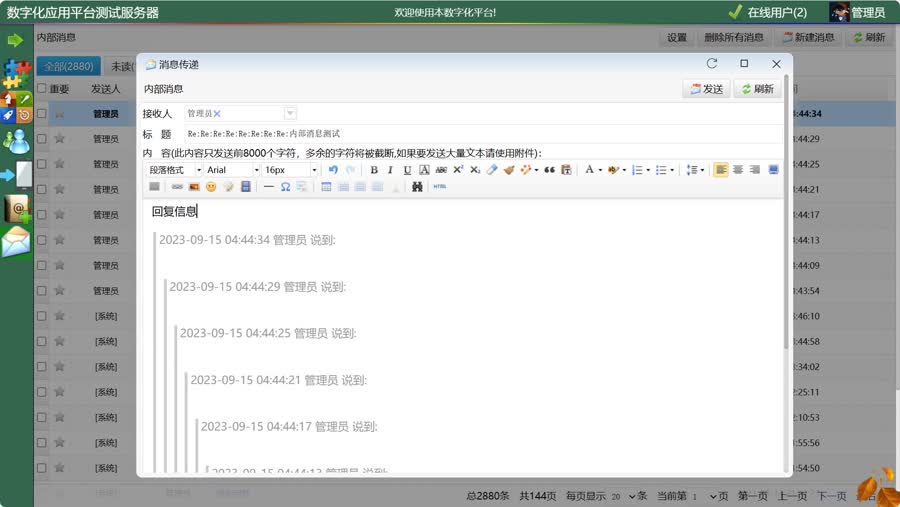Click the 删除所有消息 button
Image resolution: width=900 pixels, height=507 pixels.
(733, 38)
